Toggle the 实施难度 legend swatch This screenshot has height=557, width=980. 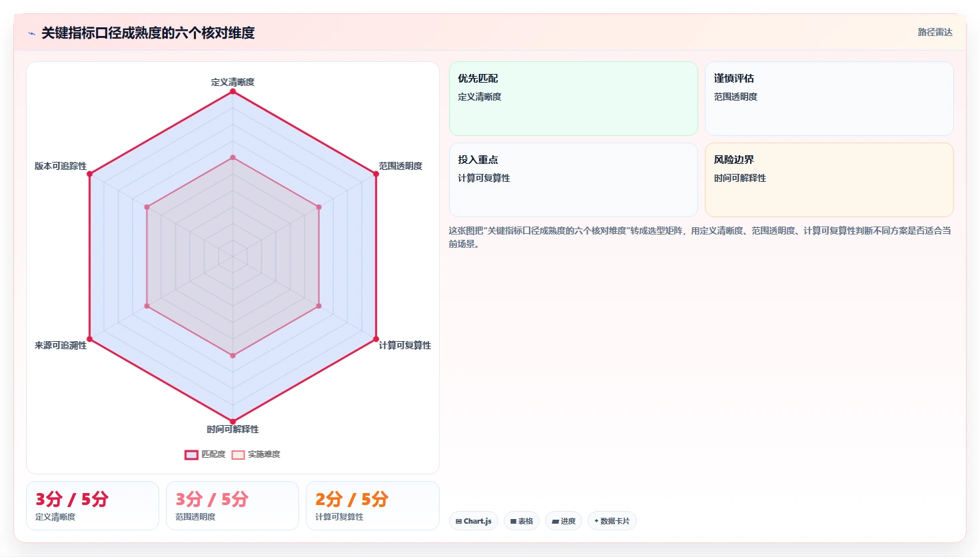238,455
